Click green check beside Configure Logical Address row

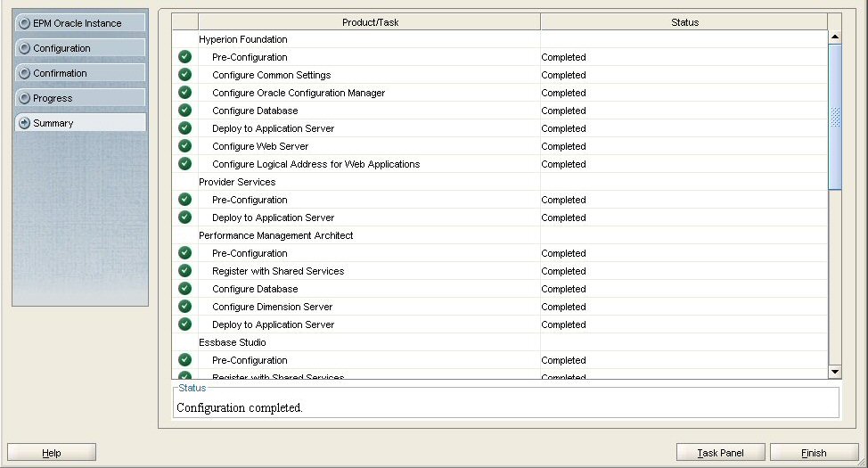pos(184,164)
